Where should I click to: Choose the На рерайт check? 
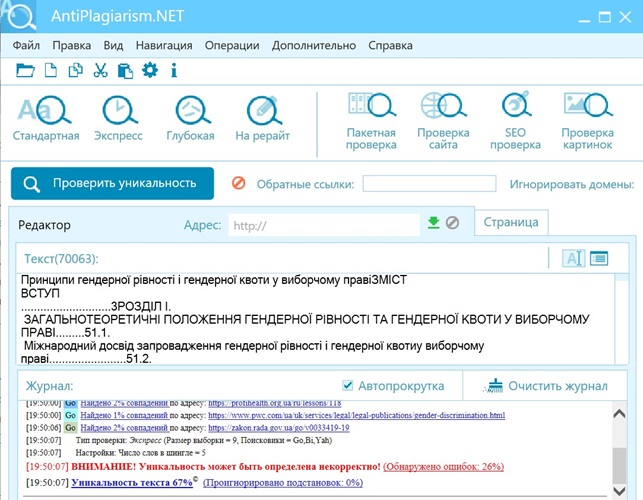(262, 118)
